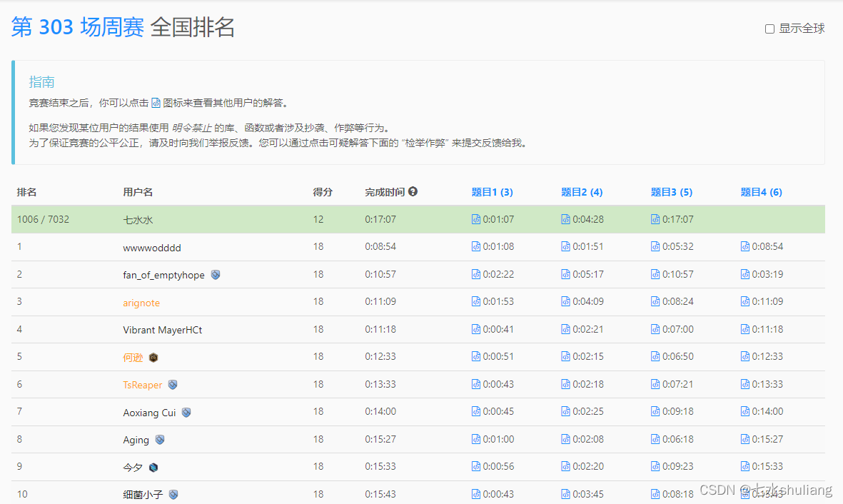Viewport: 843px width, 504px height.
Task: Open arignote's problem 3 solution code icon
Action: 655,302
